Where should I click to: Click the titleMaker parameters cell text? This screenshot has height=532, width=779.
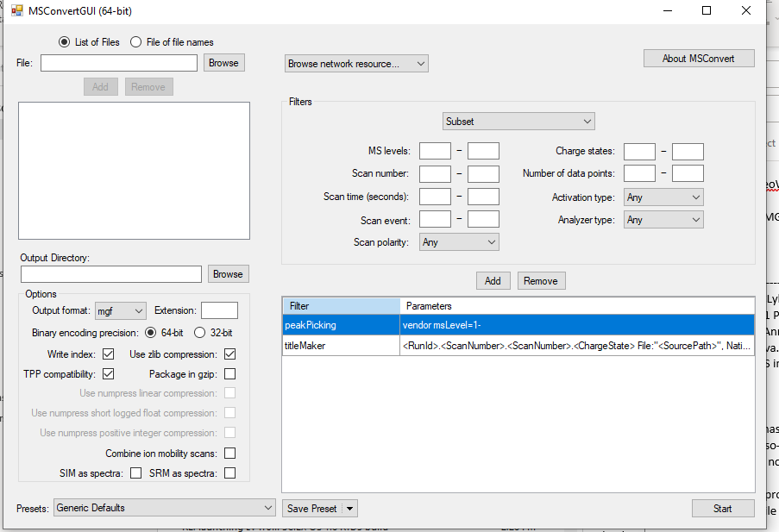click(576, 346)
